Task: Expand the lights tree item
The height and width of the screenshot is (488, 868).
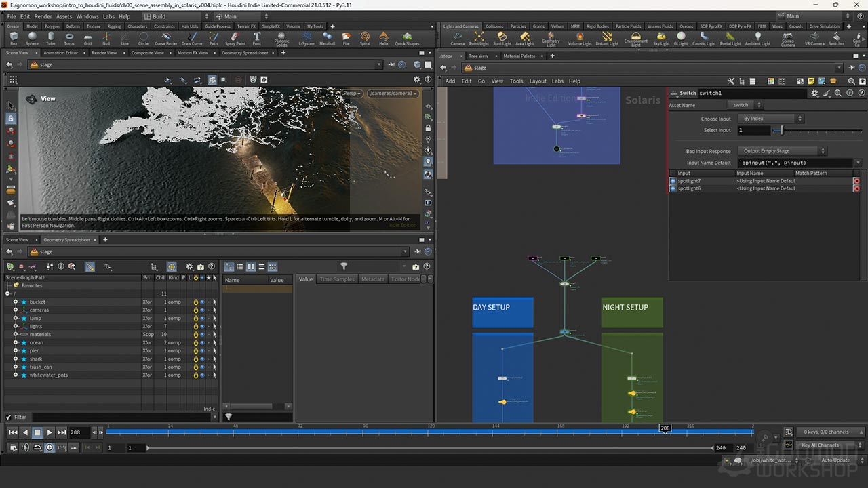Action: pyautogui.click(x=15, y=327)
